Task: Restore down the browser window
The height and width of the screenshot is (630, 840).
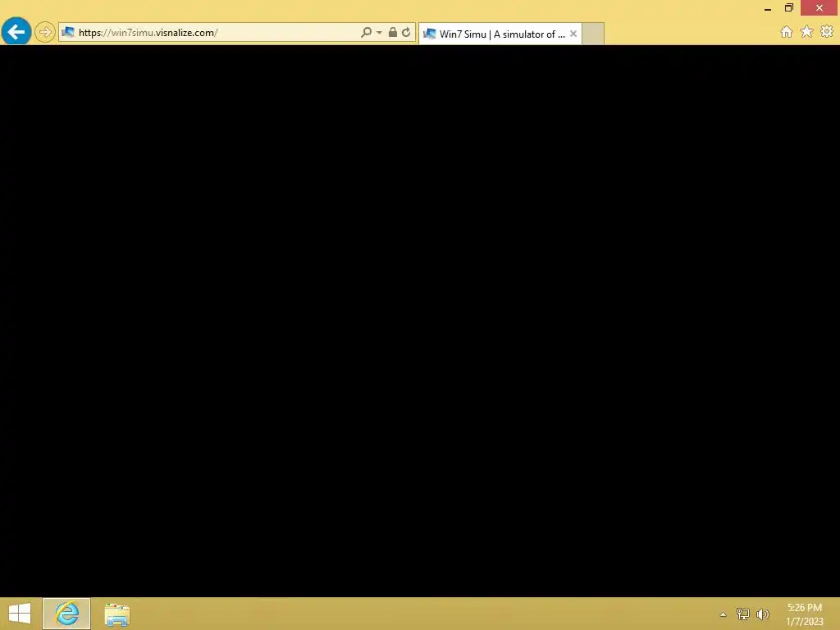Action: coord(788,8)
